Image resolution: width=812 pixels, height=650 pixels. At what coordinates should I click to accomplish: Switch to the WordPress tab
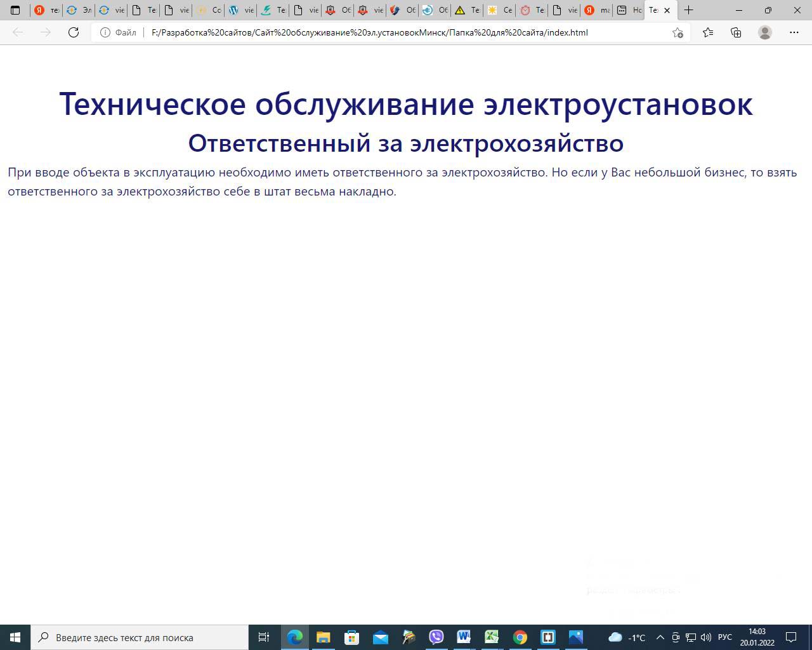(240, 10)
